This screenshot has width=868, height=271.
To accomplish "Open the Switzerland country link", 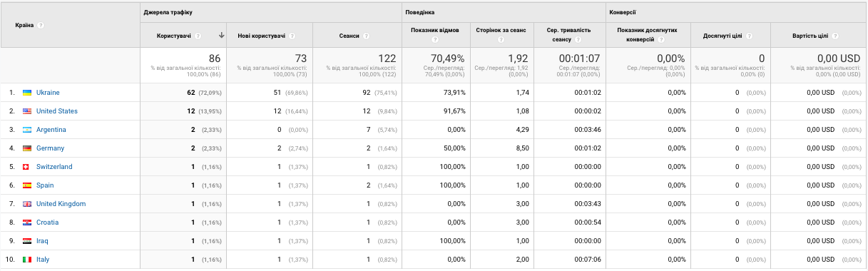I will pyautogui.click(x=54, y=167).
